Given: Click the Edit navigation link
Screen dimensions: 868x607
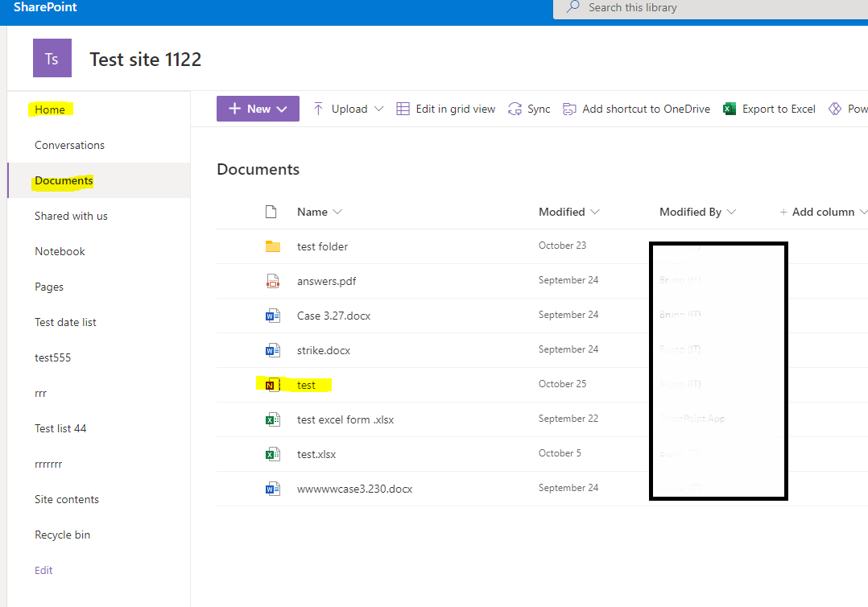Looking at the screenshot, I should [43, 570].
